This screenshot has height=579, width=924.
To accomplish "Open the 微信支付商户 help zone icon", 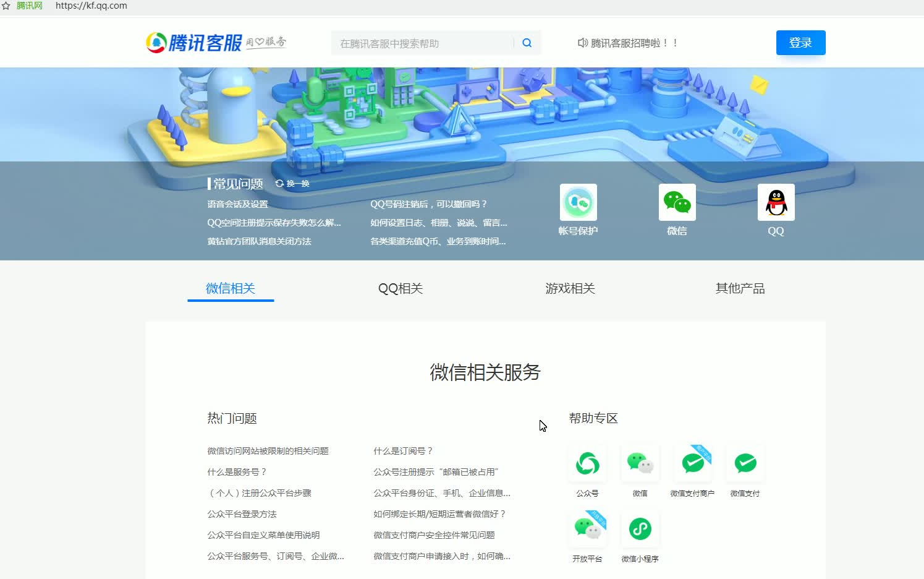I will pyautogui.click(x=692, y=463).
